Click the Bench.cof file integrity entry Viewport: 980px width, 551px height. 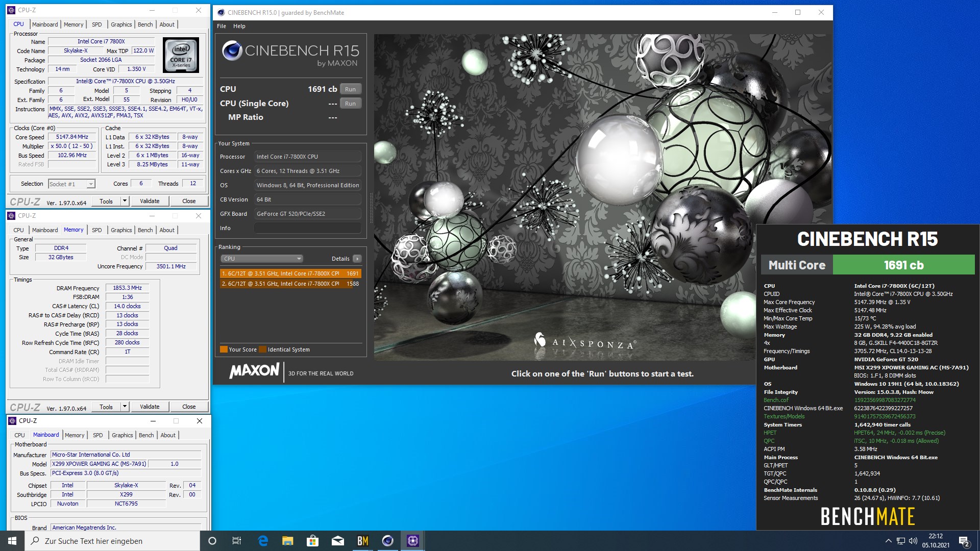776,400
